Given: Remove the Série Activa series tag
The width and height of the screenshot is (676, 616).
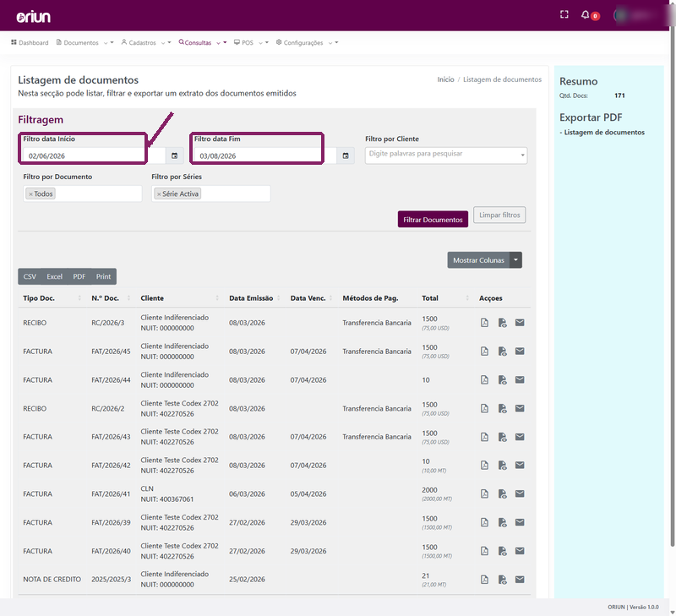Looking at the screenshot, I should (159, 194).
